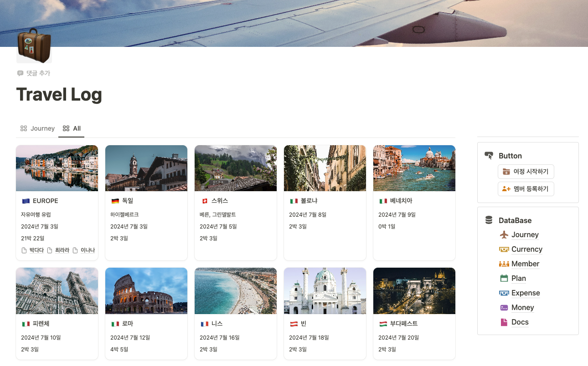Open the Member database link
Viewport: 588px width, 366px height.
click(525, 264)
